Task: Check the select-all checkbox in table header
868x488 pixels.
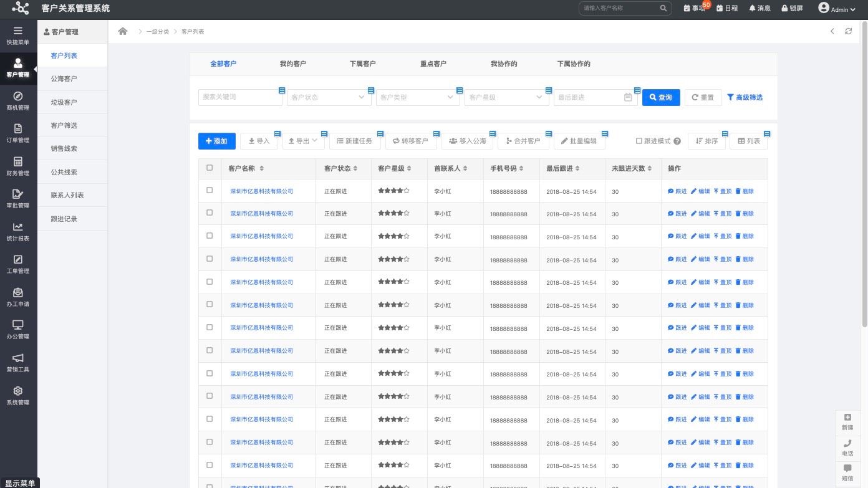Action: point(210,168)
